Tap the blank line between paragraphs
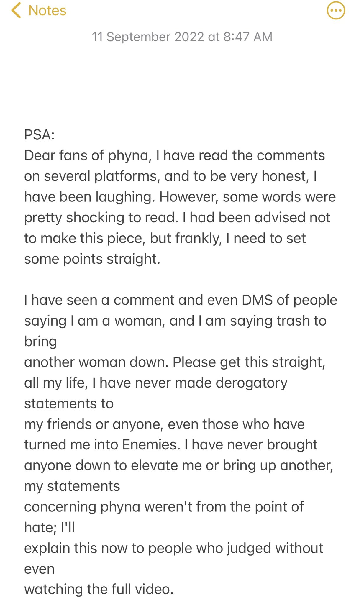 pos(182,280)
